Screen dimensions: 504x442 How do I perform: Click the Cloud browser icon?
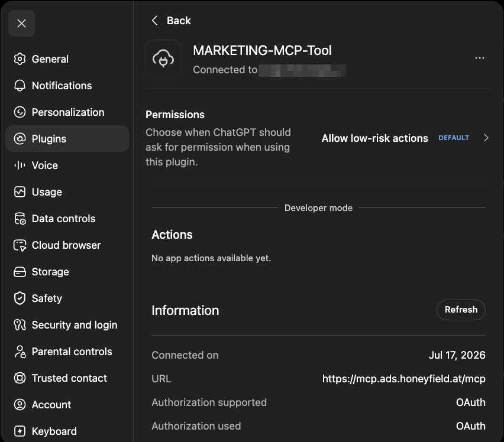(20, 245)
